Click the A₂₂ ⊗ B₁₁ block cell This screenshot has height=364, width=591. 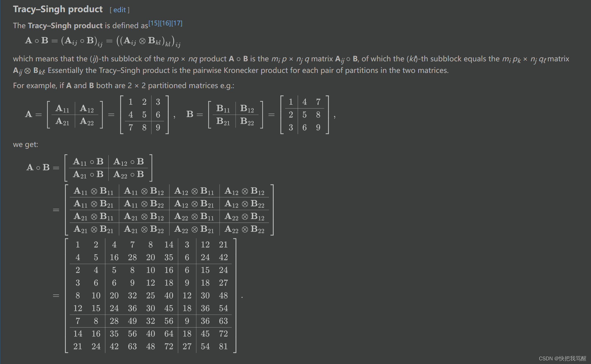(x=194, y=217)
